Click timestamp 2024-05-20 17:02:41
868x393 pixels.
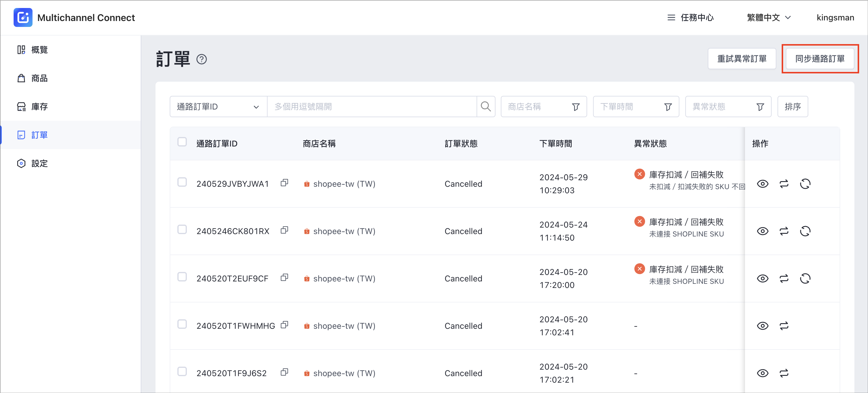pyautogui.click(x=563, y=326)
